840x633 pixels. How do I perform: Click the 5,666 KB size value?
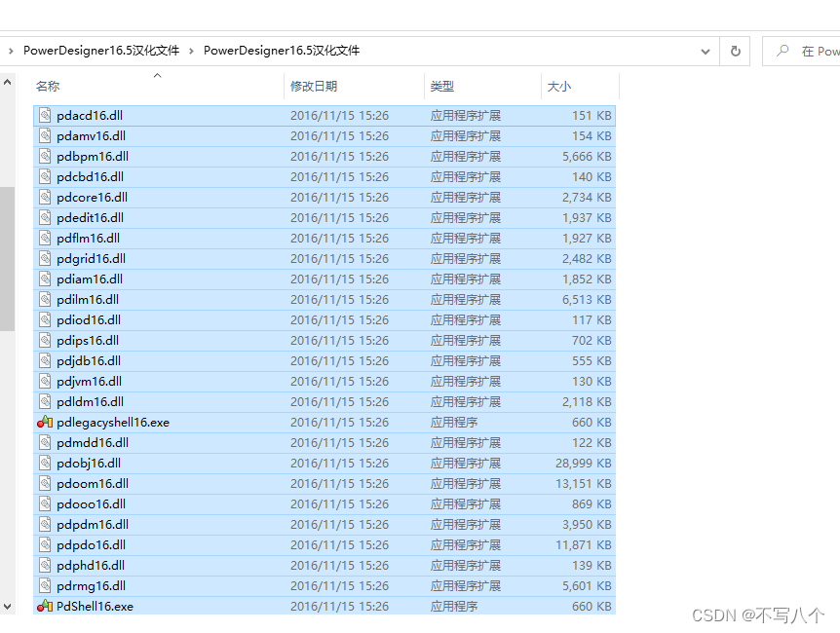(587, 156)
